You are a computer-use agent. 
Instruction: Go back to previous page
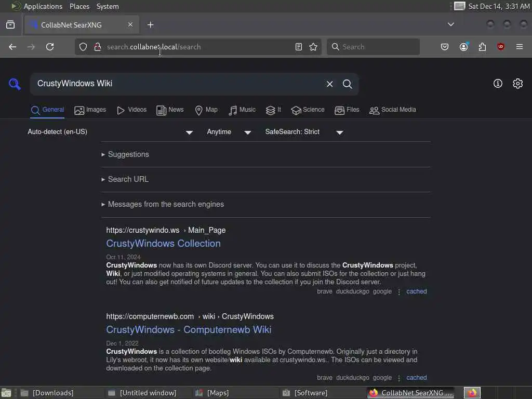pos(12,47)
